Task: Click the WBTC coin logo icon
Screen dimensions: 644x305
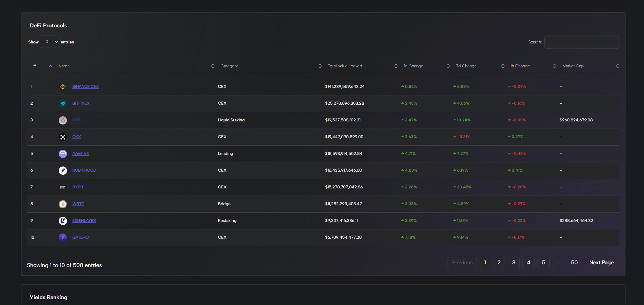Action: [x=63, y=204]
